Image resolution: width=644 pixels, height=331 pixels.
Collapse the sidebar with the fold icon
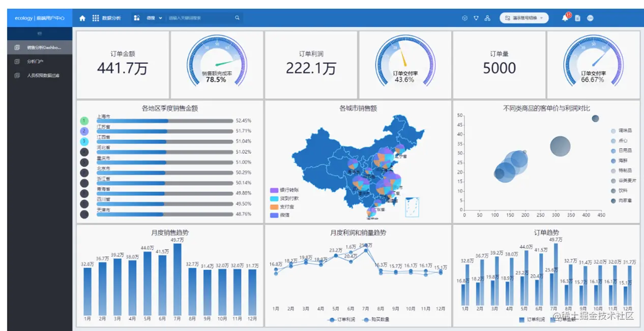click(40, 34)
